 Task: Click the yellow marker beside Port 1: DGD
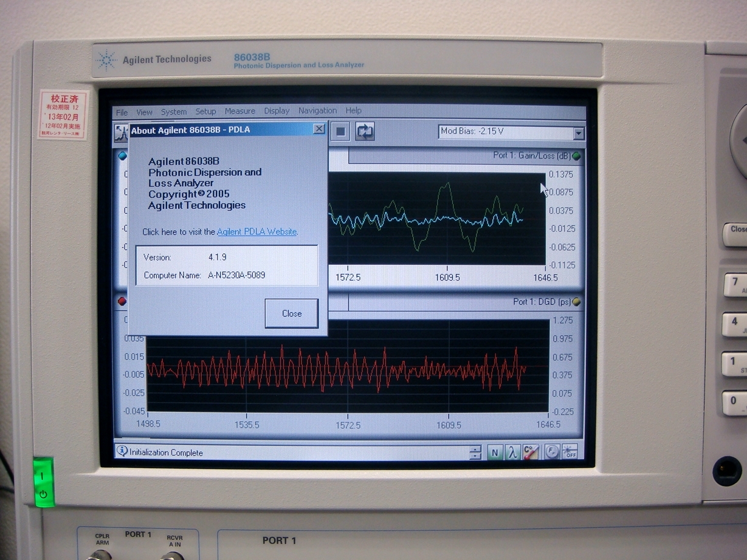pyautogui.click(x=576, y=302)
